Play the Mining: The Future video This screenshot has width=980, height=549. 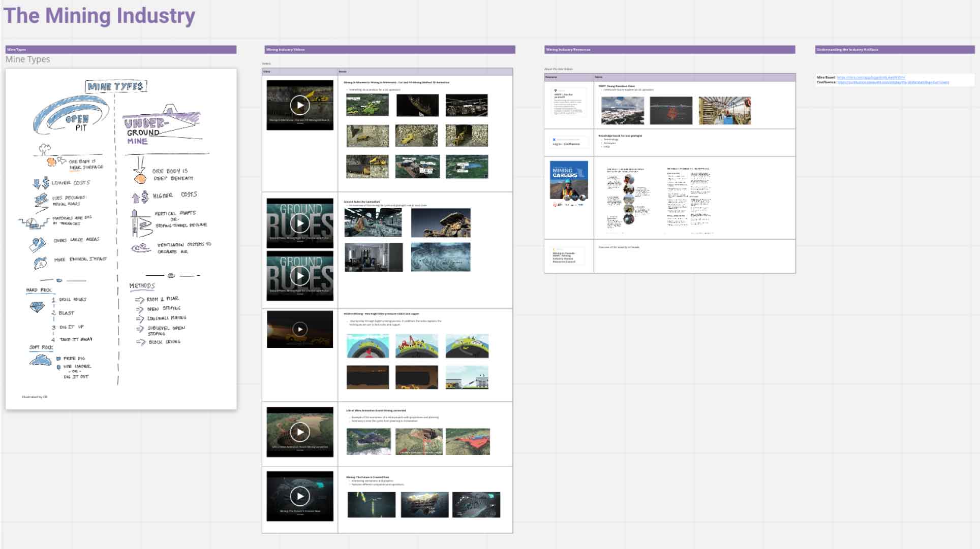tap(300, 496)
